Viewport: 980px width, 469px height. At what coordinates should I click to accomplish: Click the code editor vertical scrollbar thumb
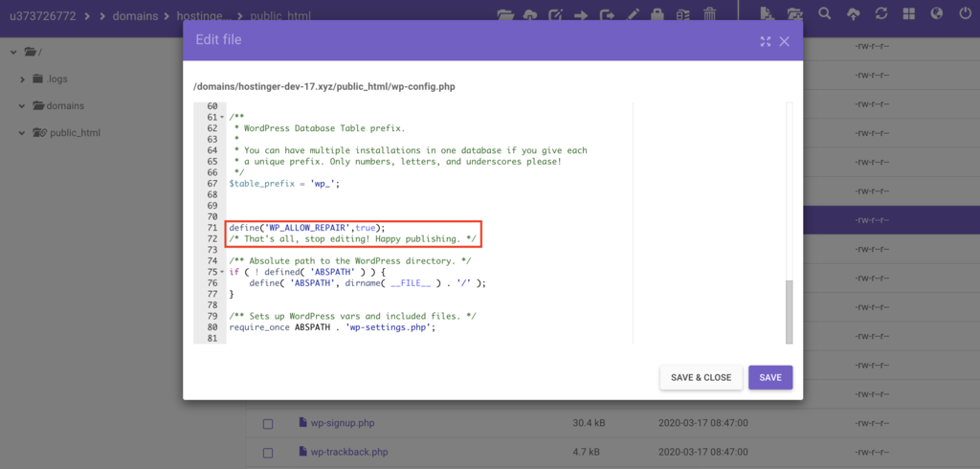point(789,311)
